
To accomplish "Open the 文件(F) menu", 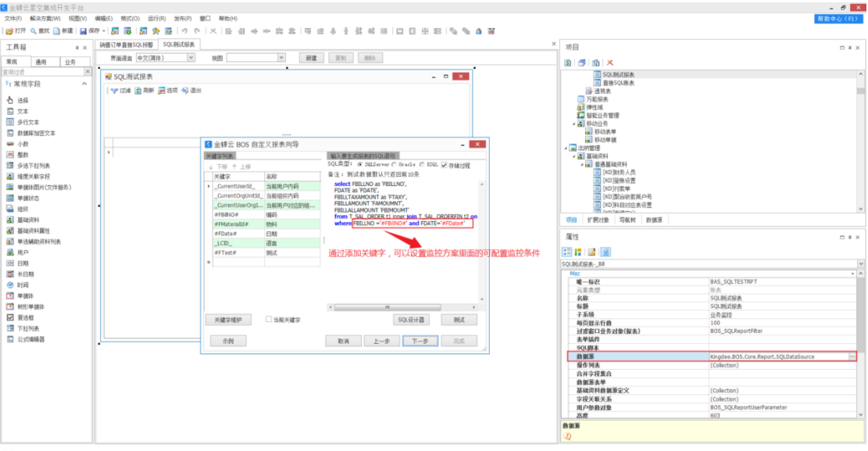I will pos(13,18).
